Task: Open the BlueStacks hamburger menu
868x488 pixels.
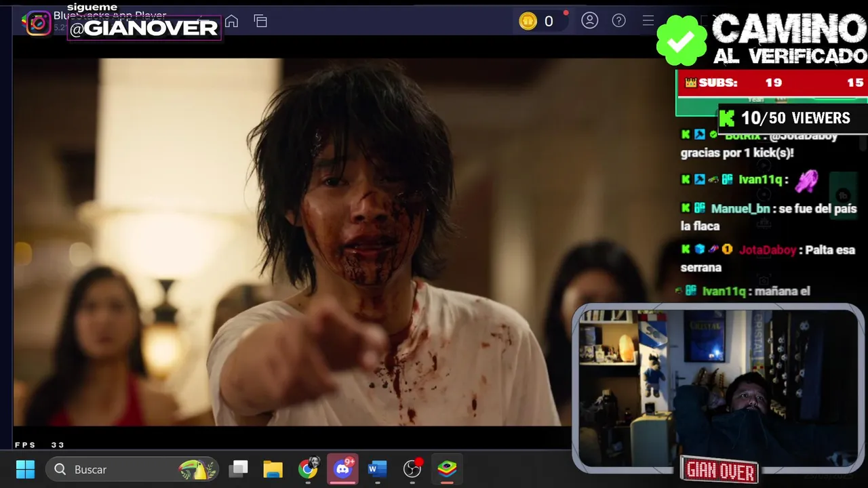Action: point(648,20)
